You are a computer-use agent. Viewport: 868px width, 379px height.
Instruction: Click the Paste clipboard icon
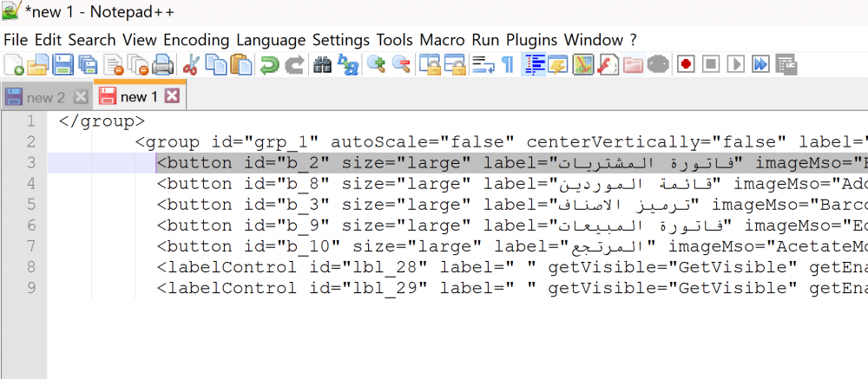click(242, 64)
